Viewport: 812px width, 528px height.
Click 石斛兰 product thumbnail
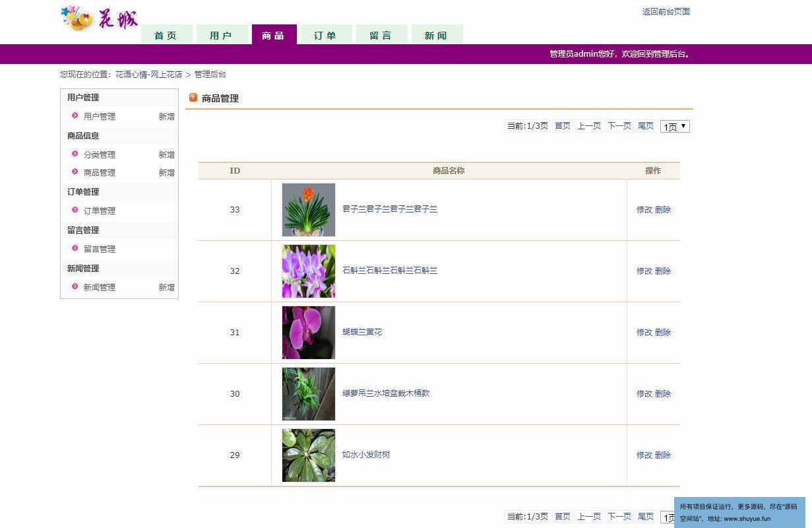tap(309, 271)
